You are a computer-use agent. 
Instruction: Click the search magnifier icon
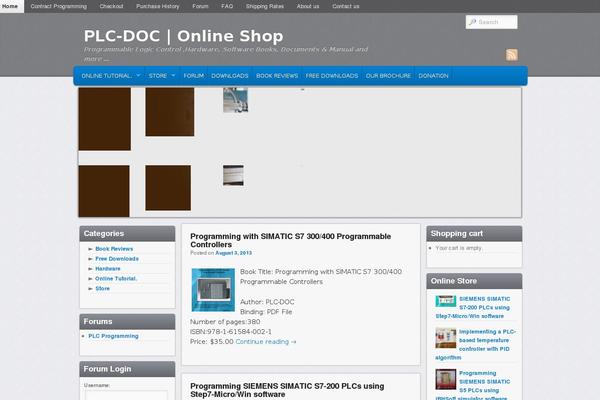pos(473,22)
